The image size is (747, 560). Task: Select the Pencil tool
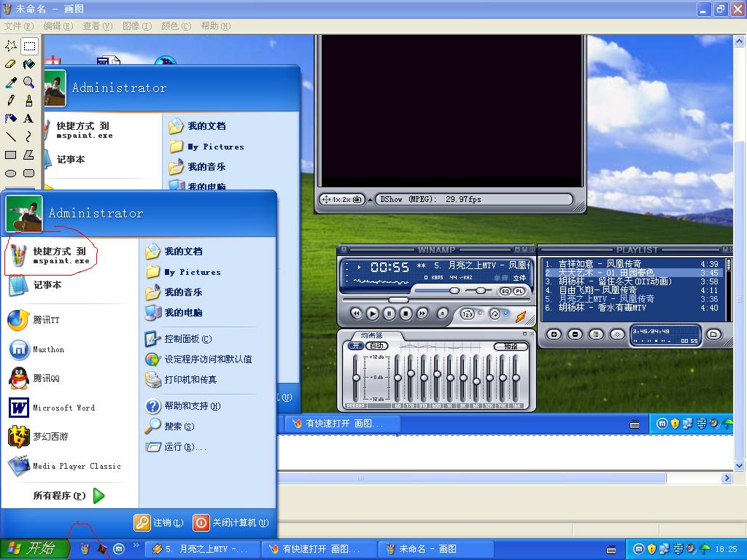[x=11, y=100]
